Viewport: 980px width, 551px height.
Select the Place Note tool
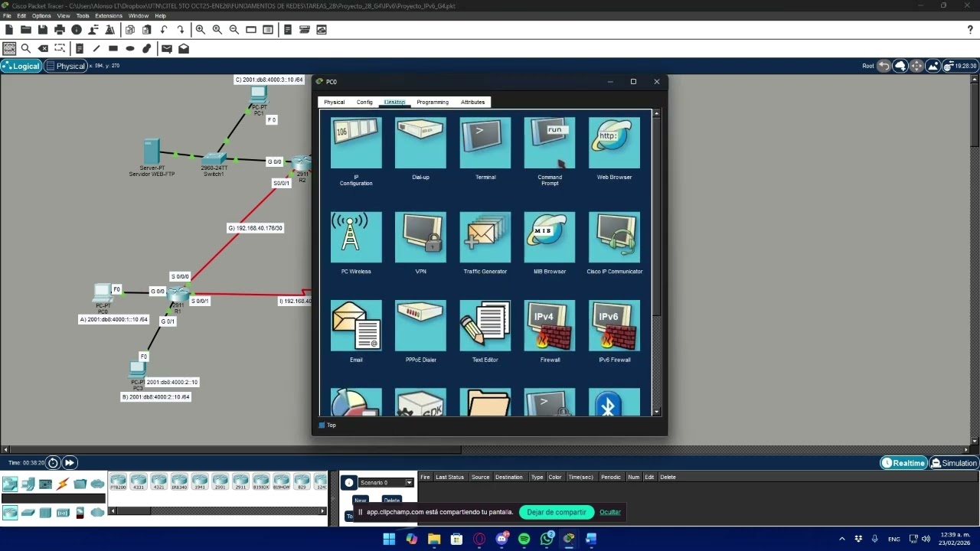pos(80,48)
